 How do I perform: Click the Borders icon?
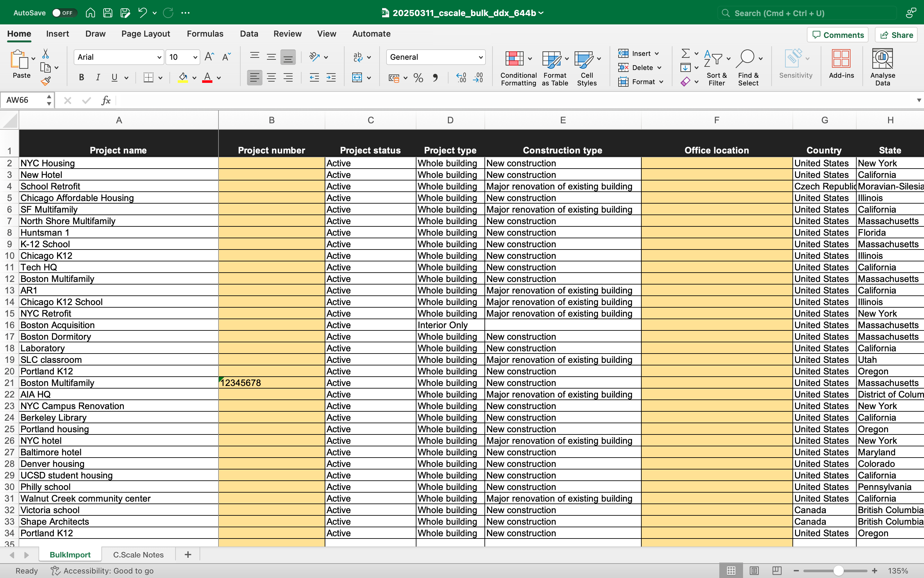click(x=148, y=78)
